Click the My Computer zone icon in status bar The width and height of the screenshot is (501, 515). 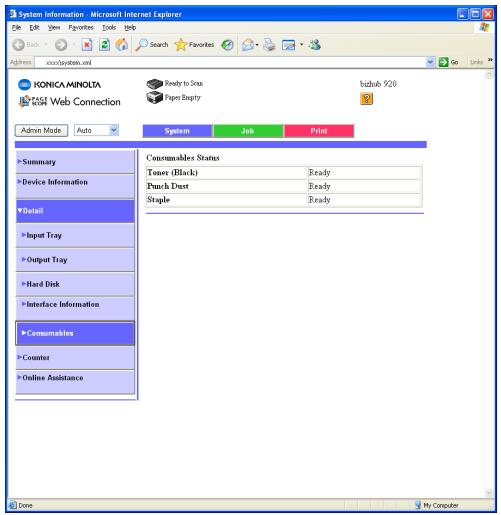click(x=418, y=505)
